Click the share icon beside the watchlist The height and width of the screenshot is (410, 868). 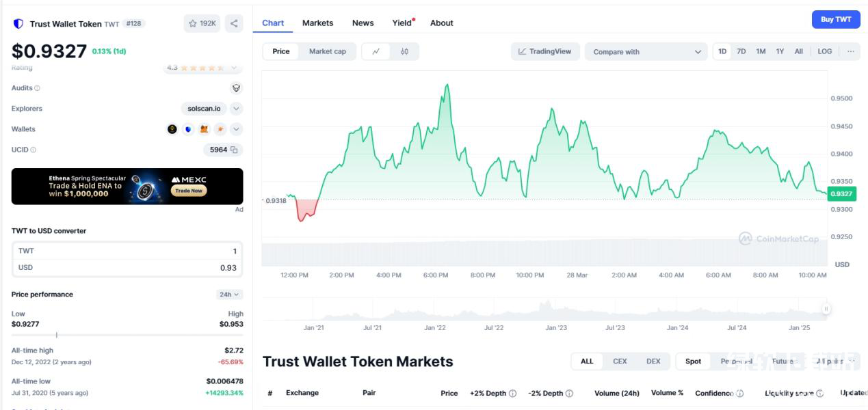[234, 23]
